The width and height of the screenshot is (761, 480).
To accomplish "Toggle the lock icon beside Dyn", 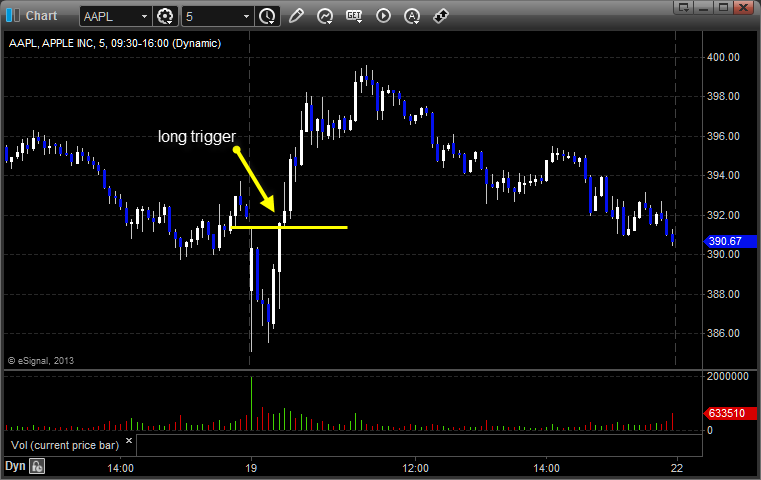I will [x=37, y=466].
